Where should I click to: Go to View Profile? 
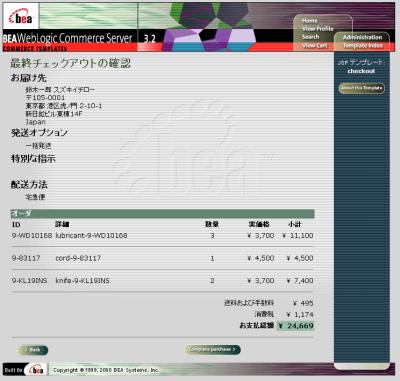(318, 29)
